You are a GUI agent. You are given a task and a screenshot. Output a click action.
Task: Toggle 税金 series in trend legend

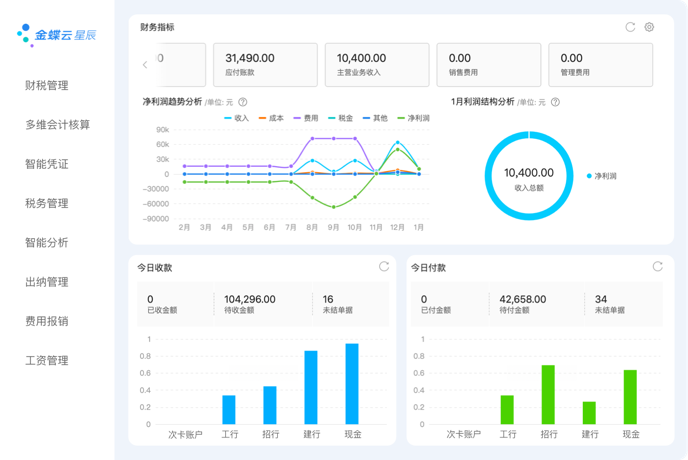pos(339,118)
